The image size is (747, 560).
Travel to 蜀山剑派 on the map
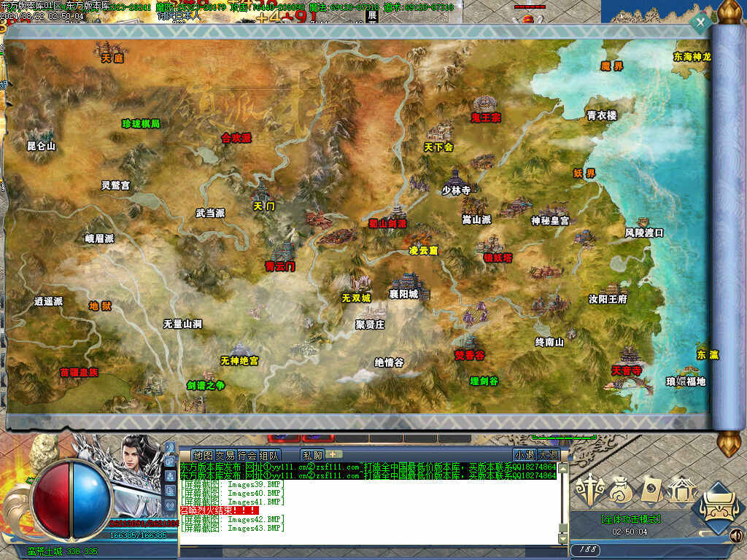pos(387,223)
